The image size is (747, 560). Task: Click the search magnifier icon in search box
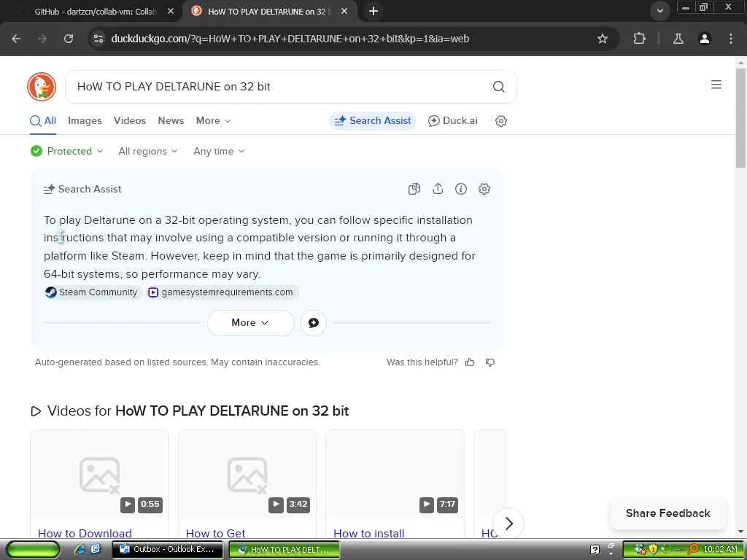click(498, 87)
